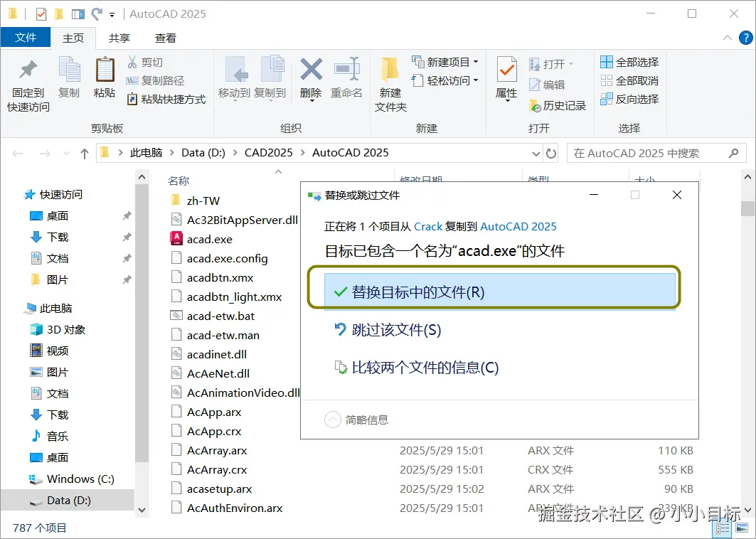Click CAD2025 in the breadcrumb path

coord(269,153)
